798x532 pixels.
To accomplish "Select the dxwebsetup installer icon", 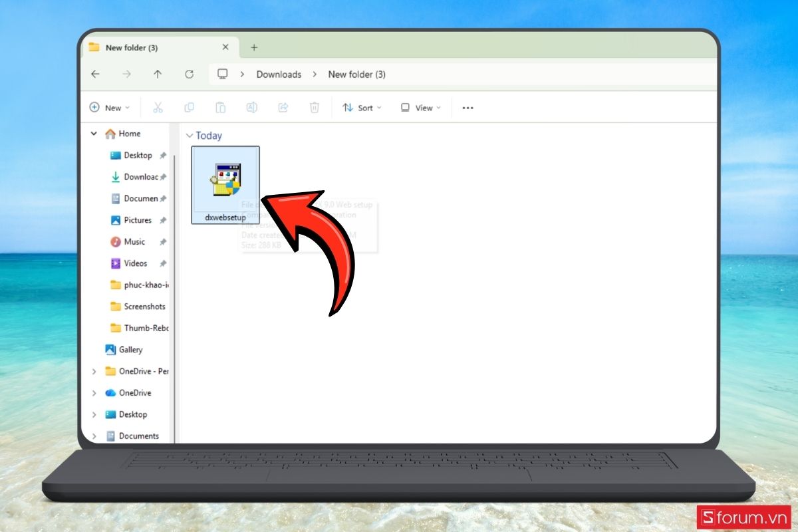I will (x=226, y=180).
